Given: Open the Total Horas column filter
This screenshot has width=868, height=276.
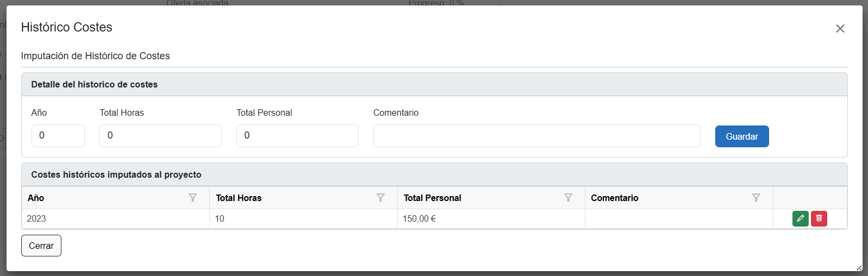Looking at the screenshot, I should [380, 198].
